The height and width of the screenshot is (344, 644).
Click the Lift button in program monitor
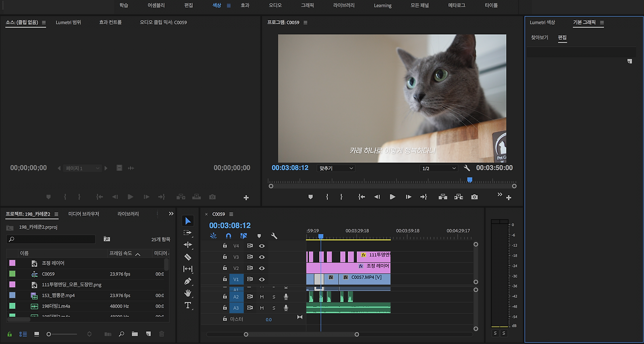[443, 197]
